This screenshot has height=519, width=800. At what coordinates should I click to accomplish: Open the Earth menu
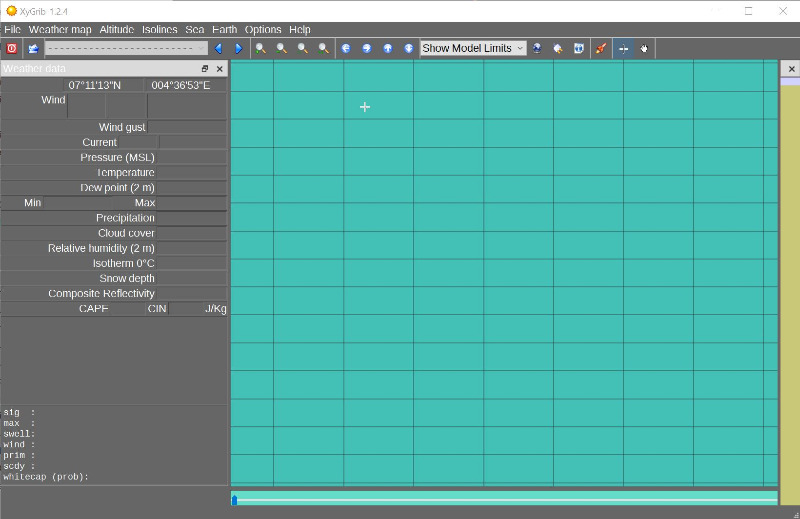click(x=224, y=30)
